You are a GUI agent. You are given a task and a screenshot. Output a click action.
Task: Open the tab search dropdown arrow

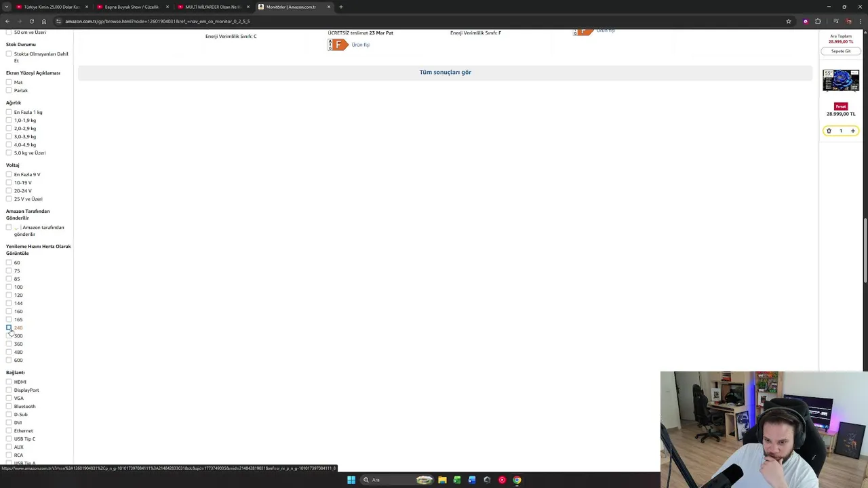tap(7, 7)
